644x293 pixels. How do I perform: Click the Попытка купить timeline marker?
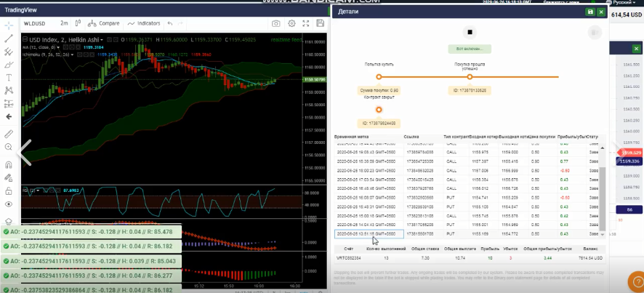[379, 77]
